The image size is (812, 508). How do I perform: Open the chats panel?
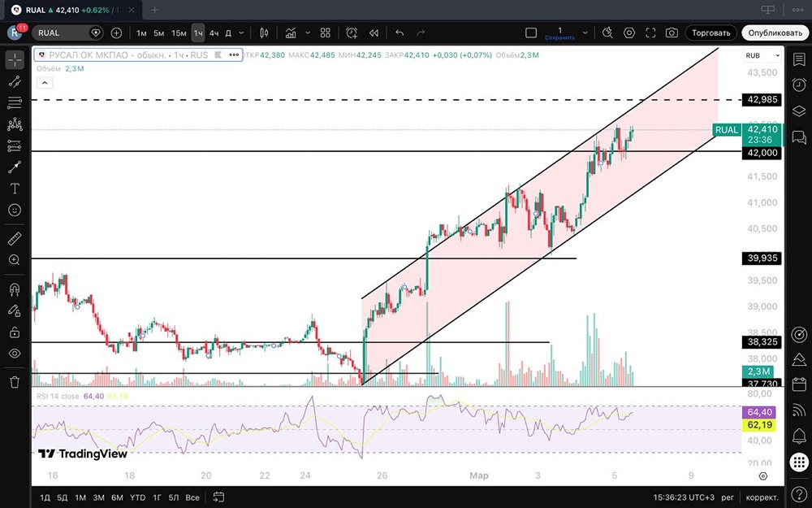(798, 137)
